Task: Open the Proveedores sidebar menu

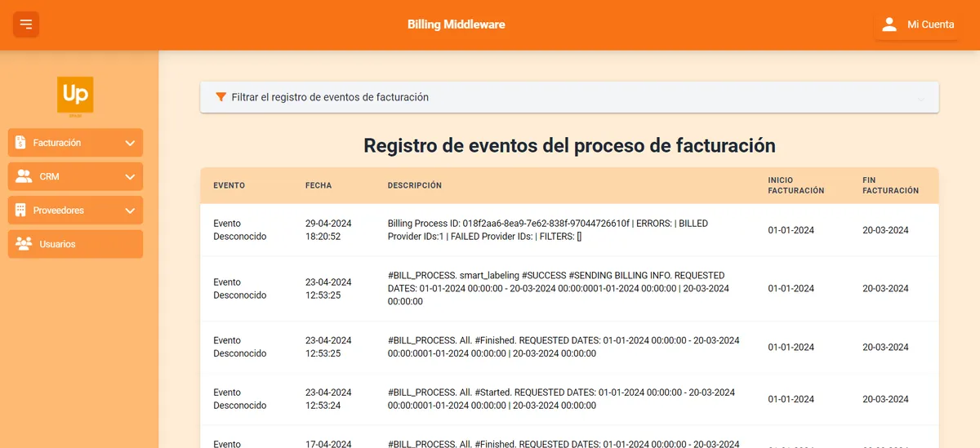Action: (x=75, y=211)
